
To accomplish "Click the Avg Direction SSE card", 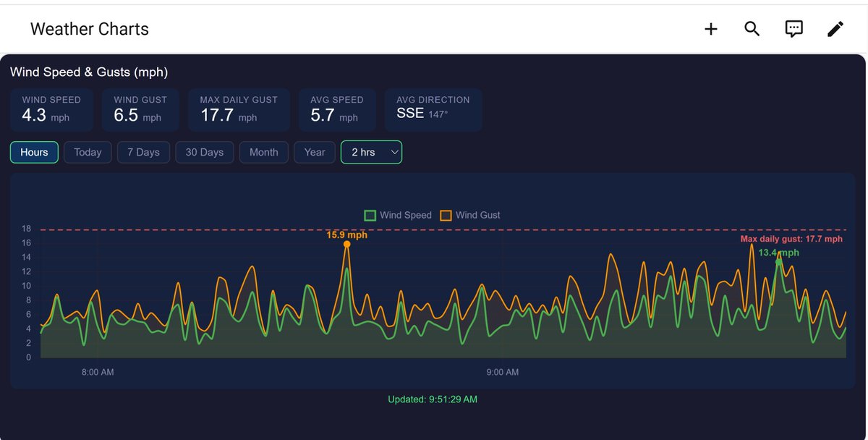I will 433,110.
